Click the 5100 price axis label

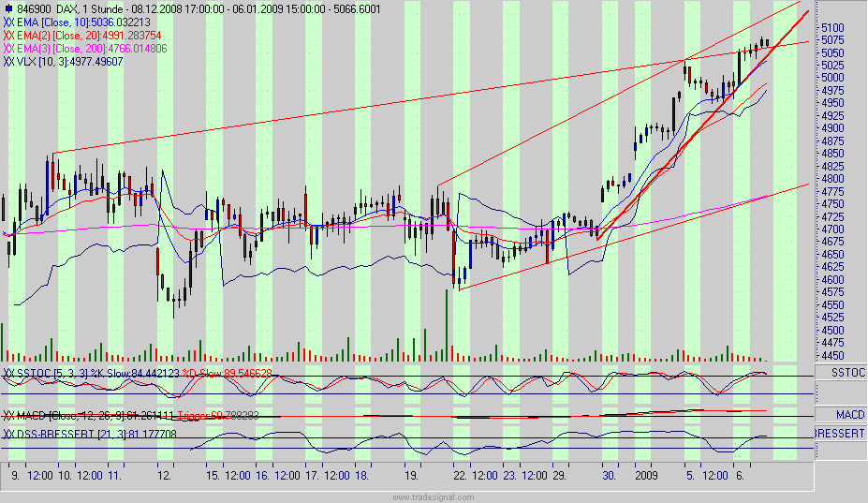pos(831,28)
